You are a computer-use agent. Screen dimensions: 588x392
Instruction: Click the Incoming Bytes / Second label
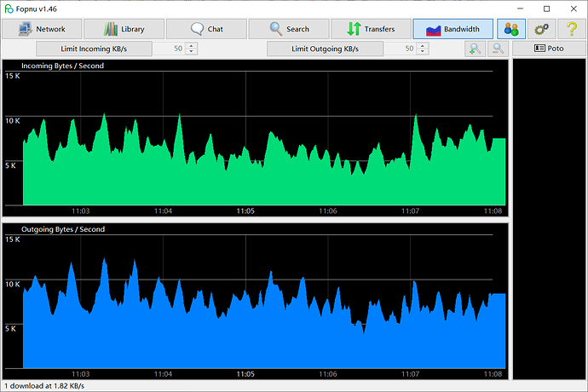coord(62,66)
